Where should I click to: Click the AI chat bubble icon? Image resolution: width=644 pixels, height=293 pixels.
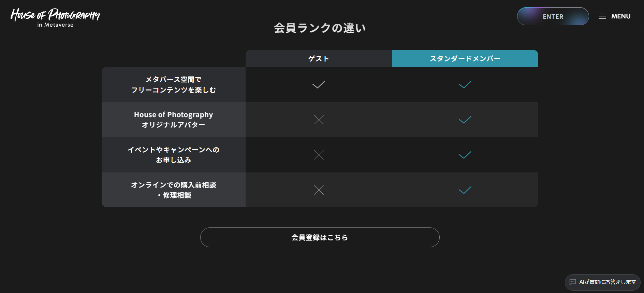coord(573,282)
